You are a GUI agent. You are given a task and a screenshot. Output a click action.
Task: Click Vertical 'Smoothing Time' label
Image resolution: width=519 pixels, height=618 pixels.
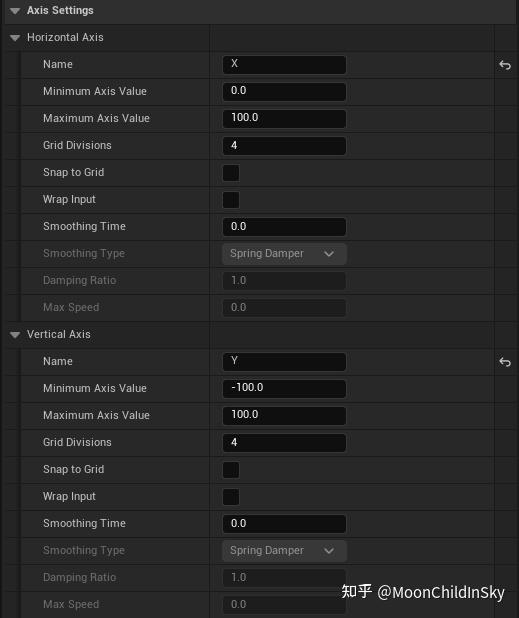[84, 523]
